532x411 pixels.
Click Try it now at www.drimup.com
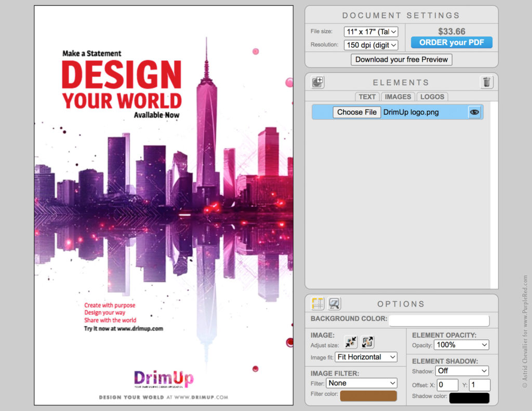tap(124, 328)
